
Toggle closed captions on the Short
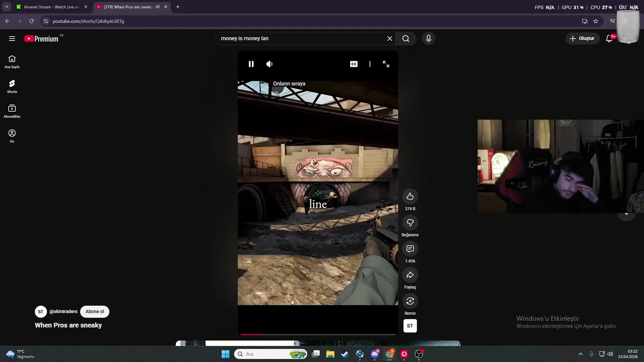pyautogui.click(x=354, y=64)
